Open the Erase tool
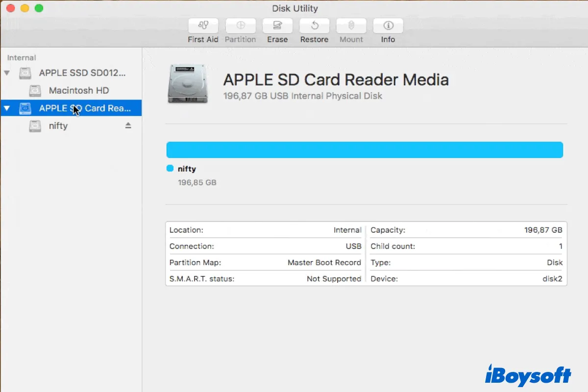Viewport: 588px width, 392px height. point(277,26)
